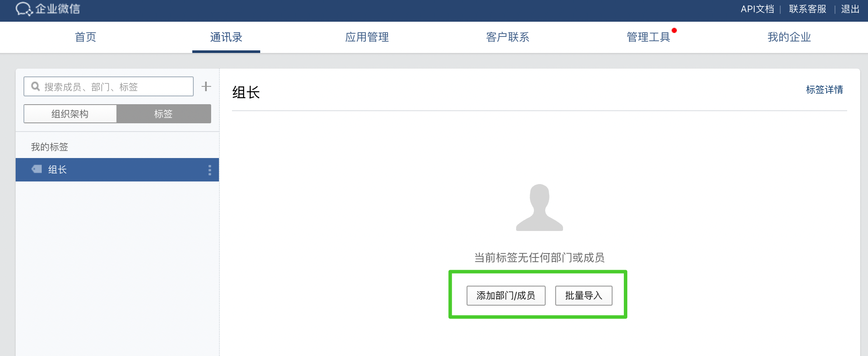Click the tag icon next to 组长
This screenshot has width=868, height=356.
[37, 169]
